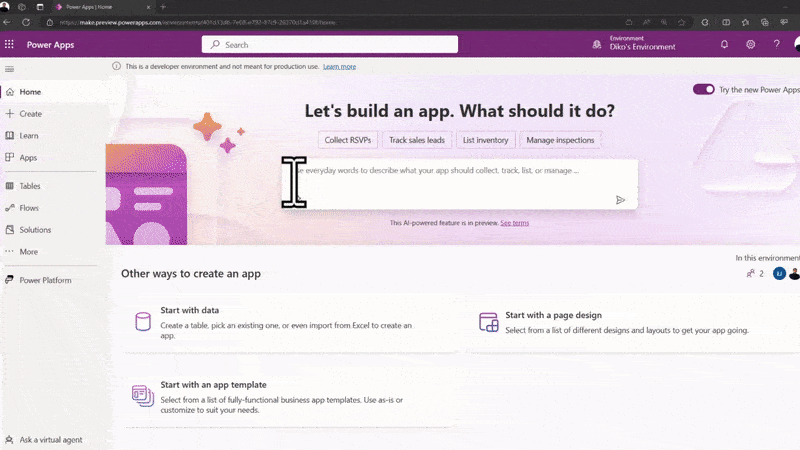This screenshot has width=800, height=450.
Task: Open the app launcher waffle icon
Action: pyautogui.click(x=9, y=44)
